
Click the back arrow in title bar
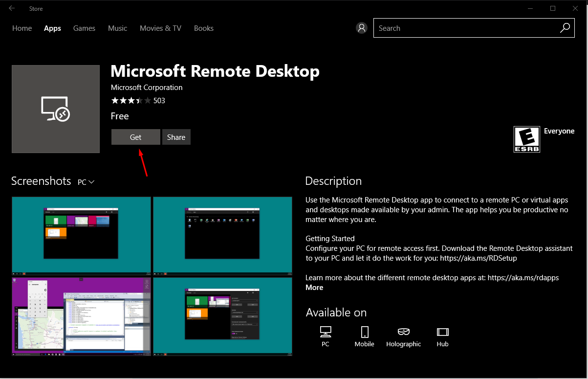(12, 8)
